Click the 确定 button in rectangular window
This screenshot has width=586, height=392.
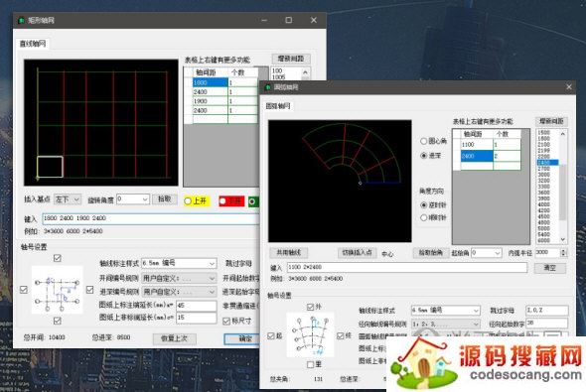point(241,338)
